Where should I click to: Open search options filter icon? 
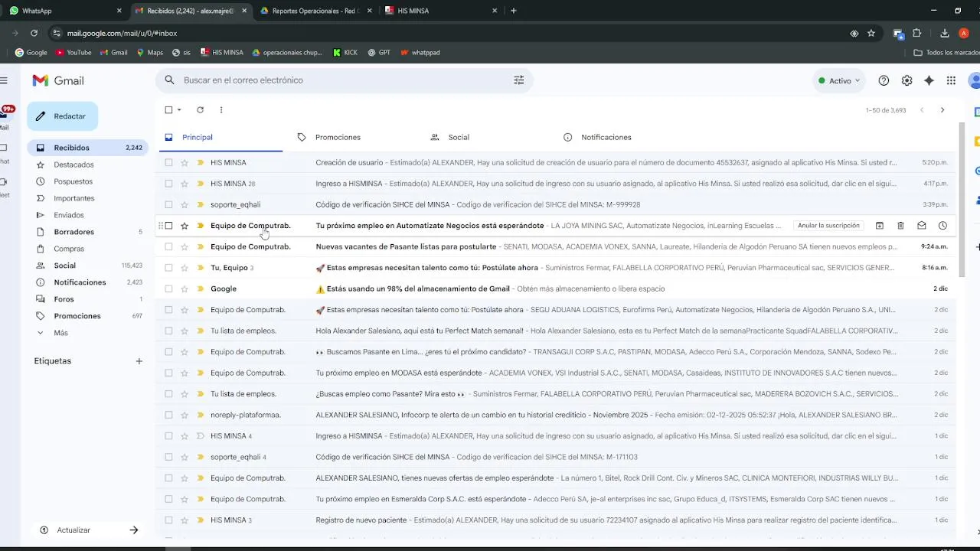(x=519, y=80)
